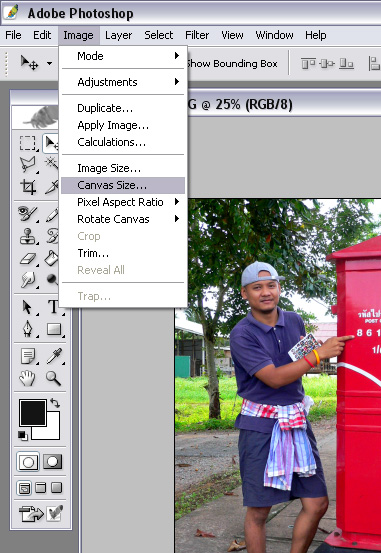This screenshot has width=381, height=553.
Task: Select the Clone Stamp tool
Action: click(28, 236)
